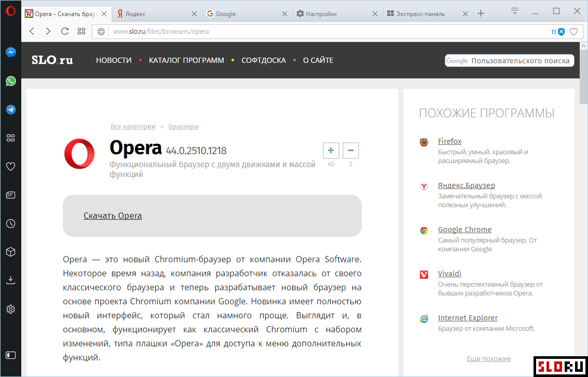
Task: Toggle the sidebar panel at bottom left
Action: pos(11,355)
